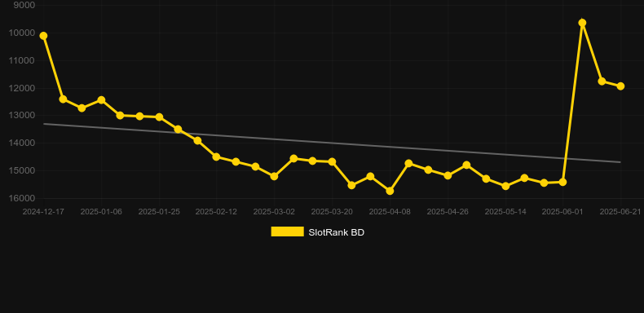
Task: Select the data point above 2025-01-25
Action: pyautogui.click(x=159, y=117)
